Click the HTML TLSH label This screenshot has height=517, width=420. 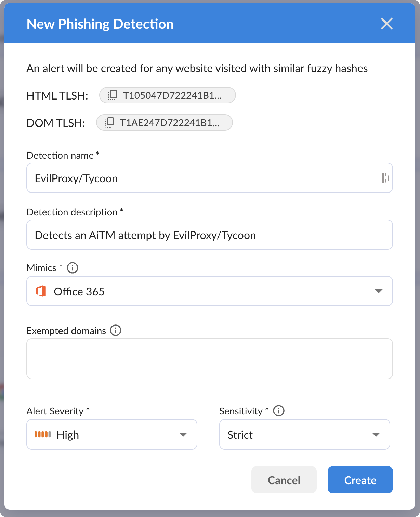57,96
